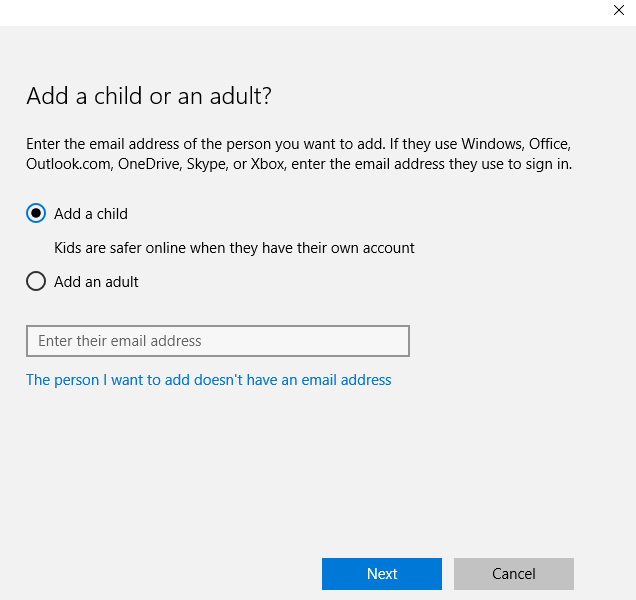The image size is (636, 600).
Task: Open the "doesn't have an email address" link
Action: (x=208, y=380)
